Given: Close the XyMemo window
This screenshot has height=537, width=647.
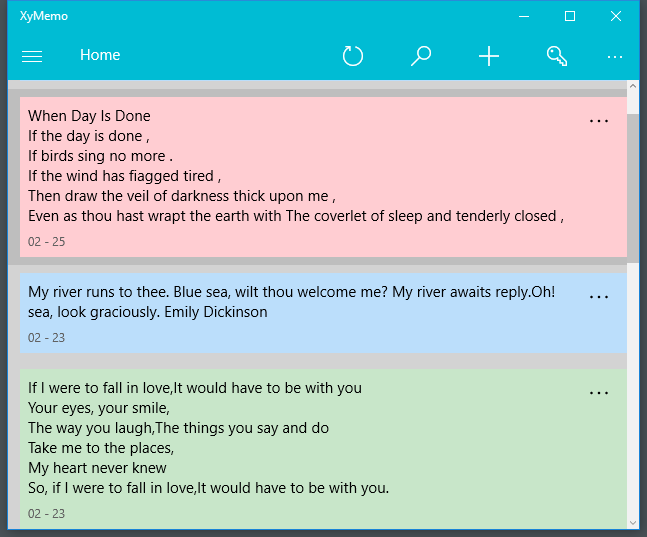Looking at the screenshot, I should [x=616, y=16].
